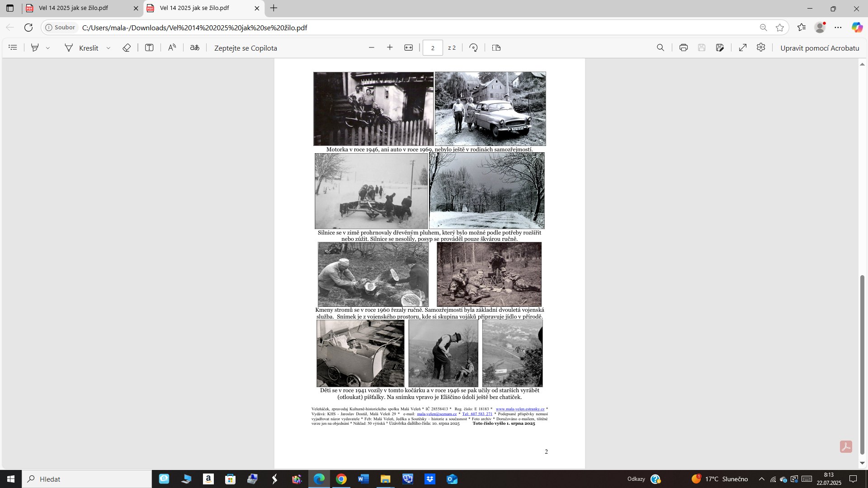Show hidden system tray icons

762,479
